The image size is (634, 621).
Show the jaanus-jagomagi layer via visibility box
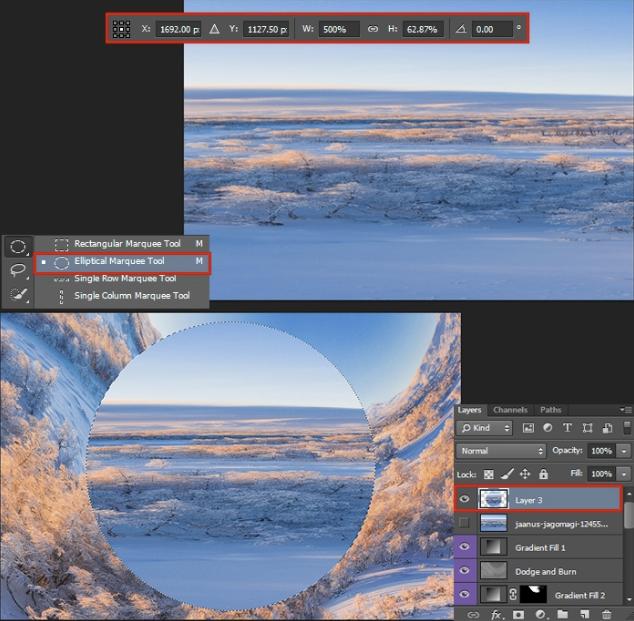465,524
